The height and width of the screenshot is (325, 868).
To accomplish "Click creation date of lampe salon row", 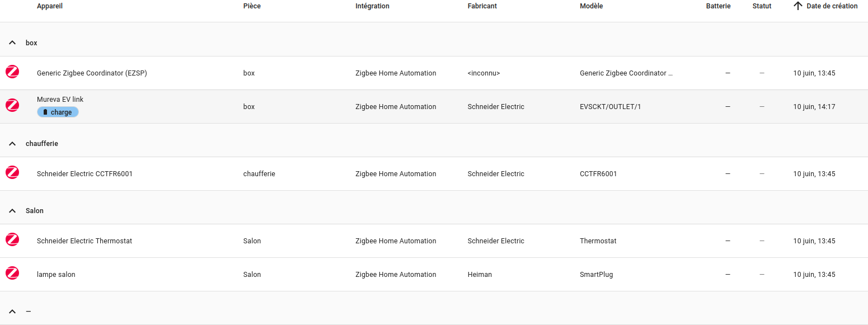I will pyautogui.click(x=814, y=275).
